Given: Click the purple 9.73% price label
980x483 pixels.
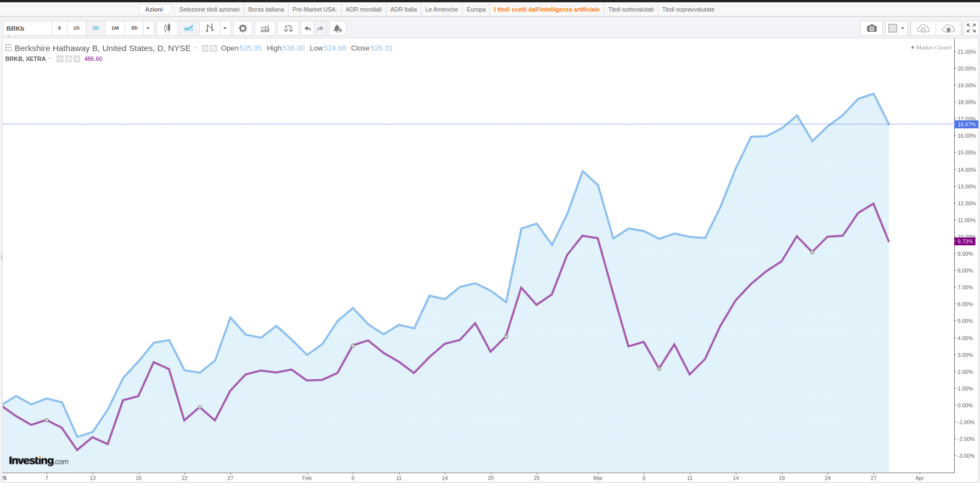Looking at the screenshot, I should (965, 241).
